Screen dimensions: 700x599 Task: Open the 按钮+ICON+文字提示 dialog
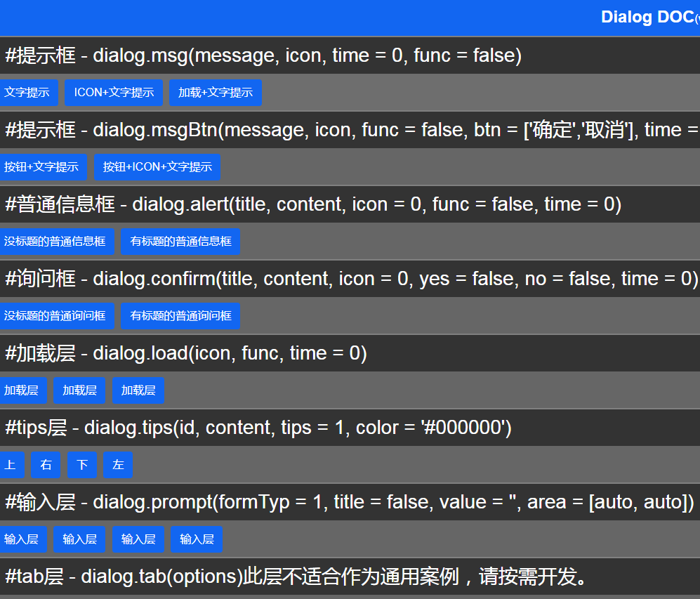(157, 167)
